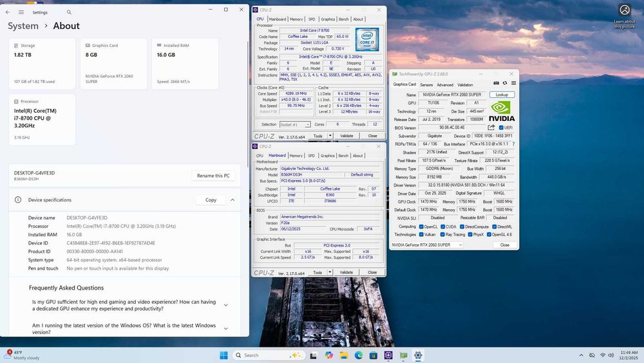
Task: Expand the latest Windows version FAQ
Action: click(x=225, y=328)
